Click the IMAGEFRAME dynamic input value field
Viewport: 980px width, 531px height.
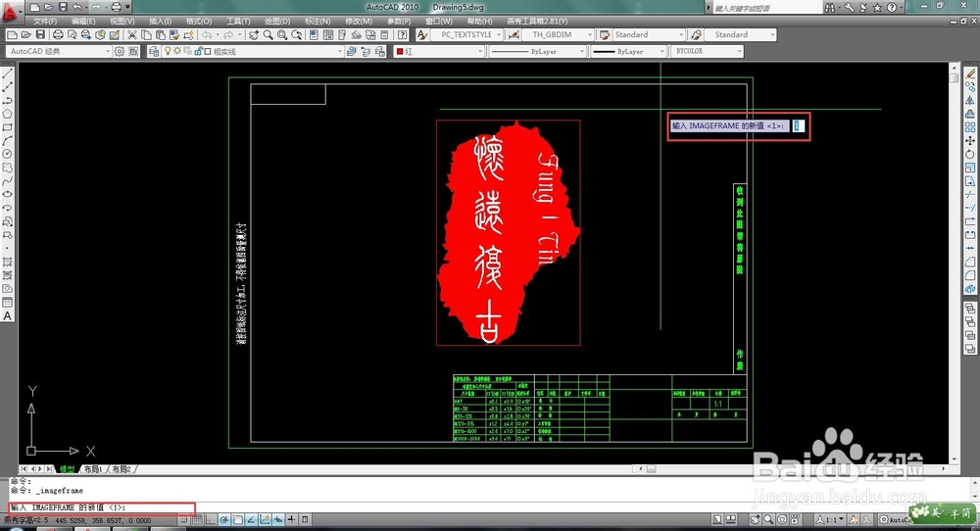[797, 125]
